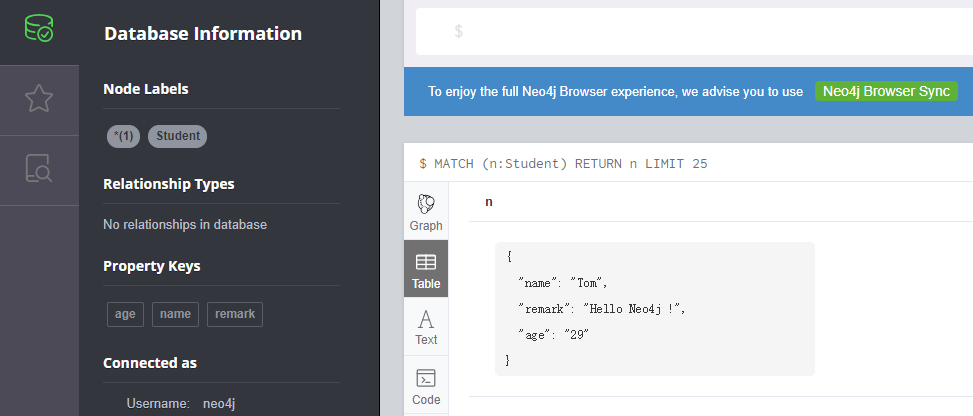Select the Table result view

[x=426, y=270]
